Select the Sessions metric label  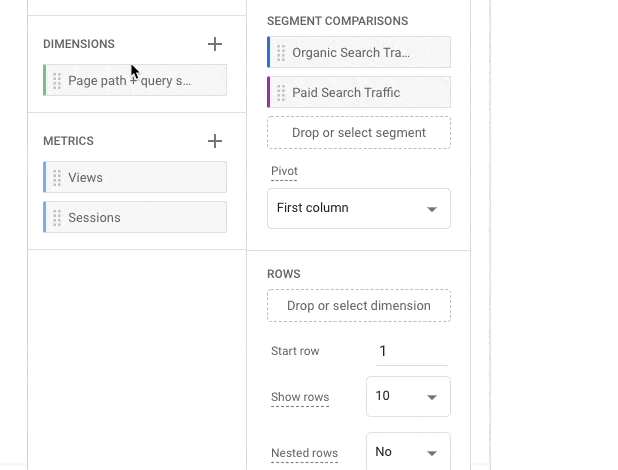pos(94,218)
